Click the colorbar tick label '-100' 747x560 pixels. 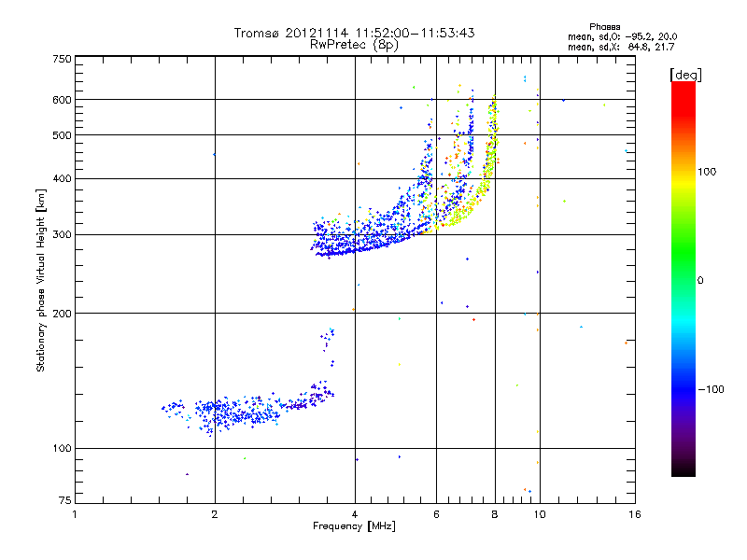711,389
